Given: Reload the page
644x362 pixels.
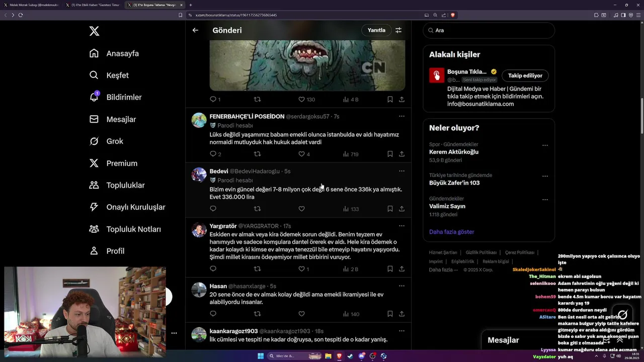Looking at the screenshot, I should pyautogui.click(x=21, y=15).
